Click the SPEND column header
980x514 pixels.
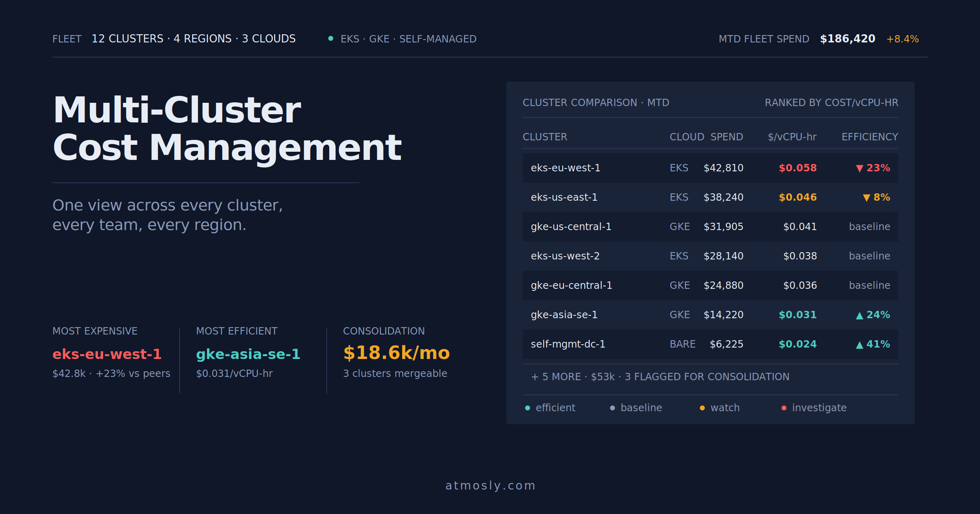click(x=727, y=137)
